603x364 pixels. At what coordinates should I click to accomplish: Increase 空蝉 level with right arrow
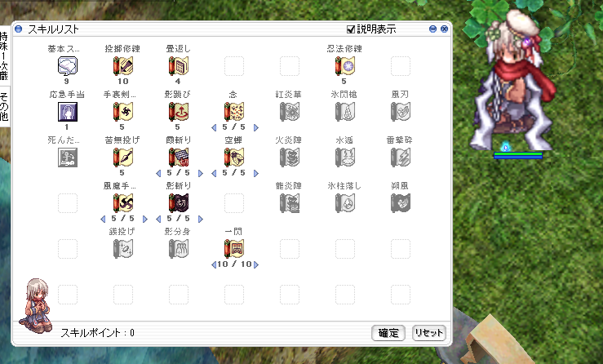[x=256, y=174]
